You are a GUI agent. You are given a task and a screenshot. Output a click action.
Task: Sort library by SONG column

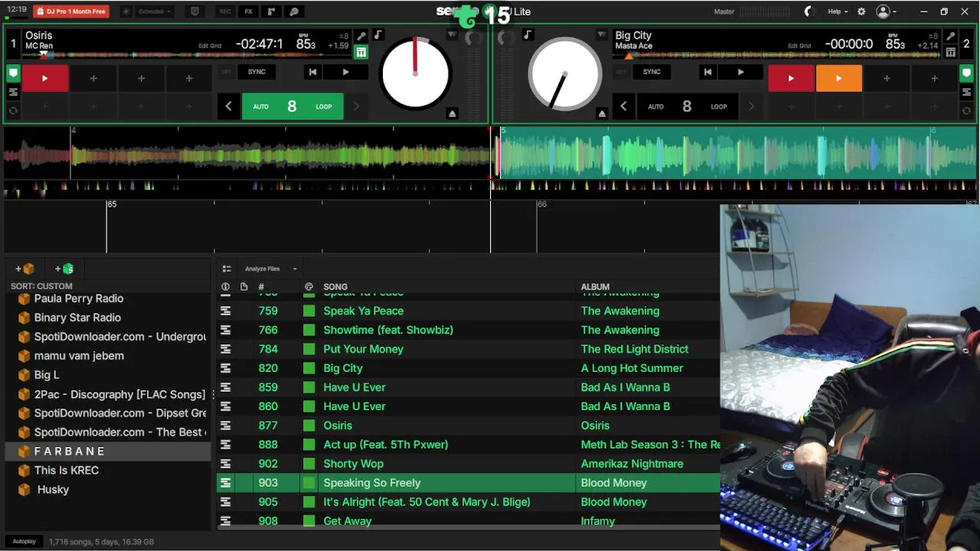[x=335, y=287]
